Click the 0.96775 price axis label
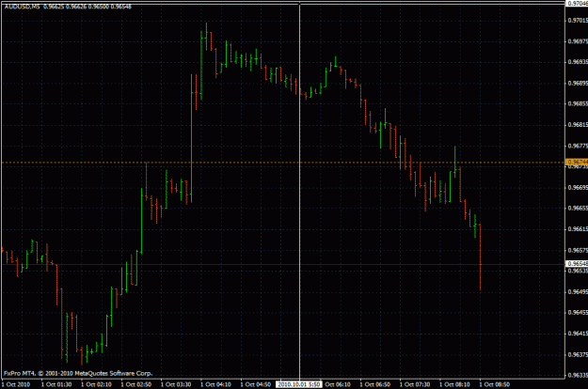Screen dimensions: 588x389 click(578, 146)
